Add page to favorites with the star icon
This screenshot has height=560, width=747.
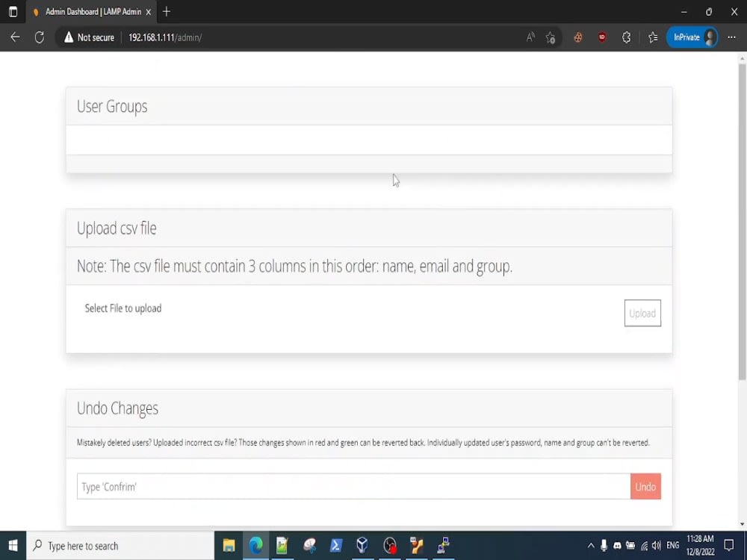point(552,37)
